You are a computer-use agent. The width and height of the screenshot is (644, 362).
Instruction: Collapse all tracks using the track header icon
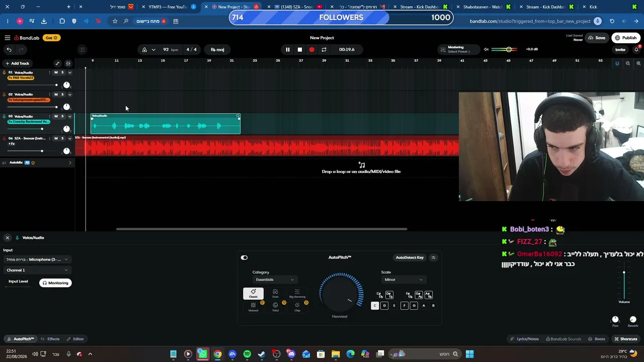pyautogui.click(x=68, y=63)
